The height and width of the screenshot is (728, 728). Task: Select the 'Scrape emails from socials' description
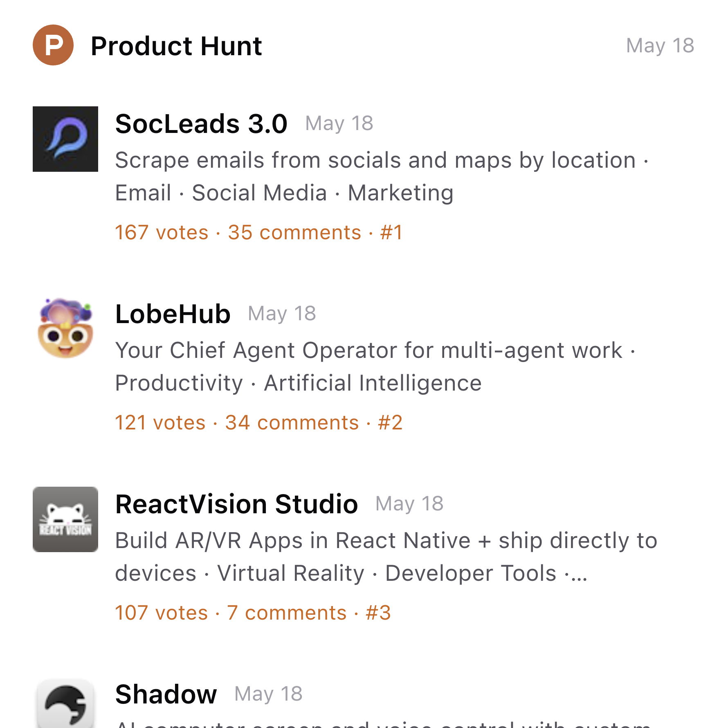(x=382, y=160)
